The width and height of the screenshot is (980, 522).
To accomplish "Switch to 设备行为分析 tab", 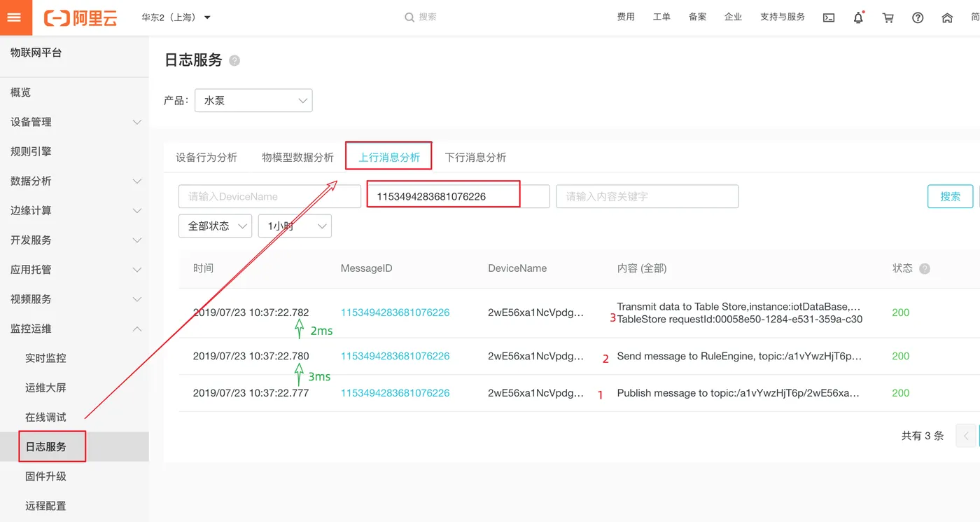I will click(206, 157).
